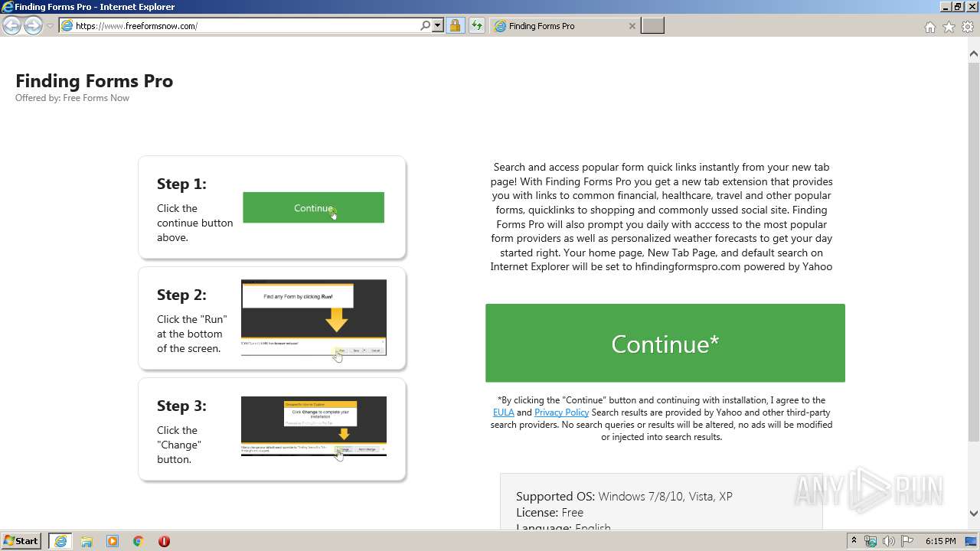Screen dimensions: 980x551
Task: Click the refresh page icon
Action: click(x=477, y=25)
